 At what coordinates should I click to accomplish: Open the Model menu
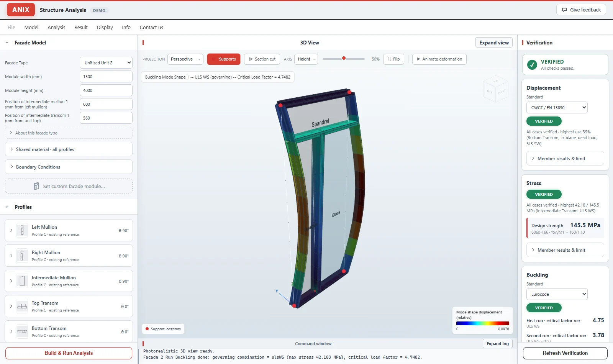coord(31,28)
